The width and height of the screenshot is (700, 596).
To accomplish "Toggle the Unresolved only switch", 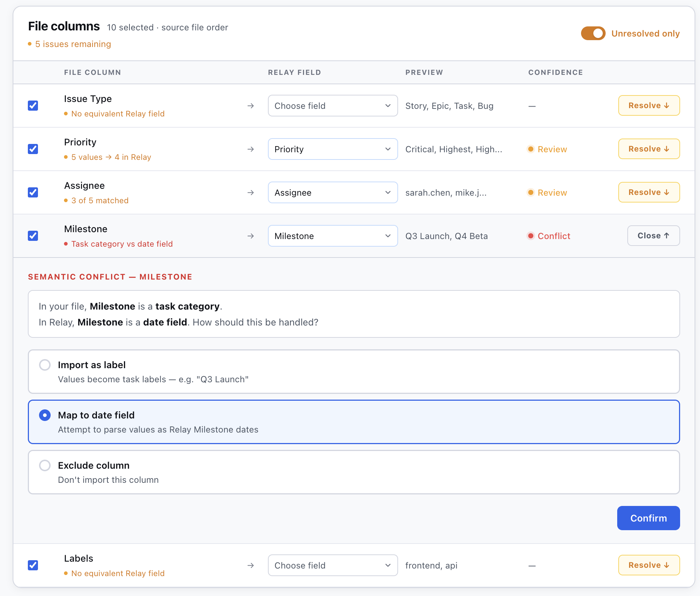I will click(x=593, y=34).
